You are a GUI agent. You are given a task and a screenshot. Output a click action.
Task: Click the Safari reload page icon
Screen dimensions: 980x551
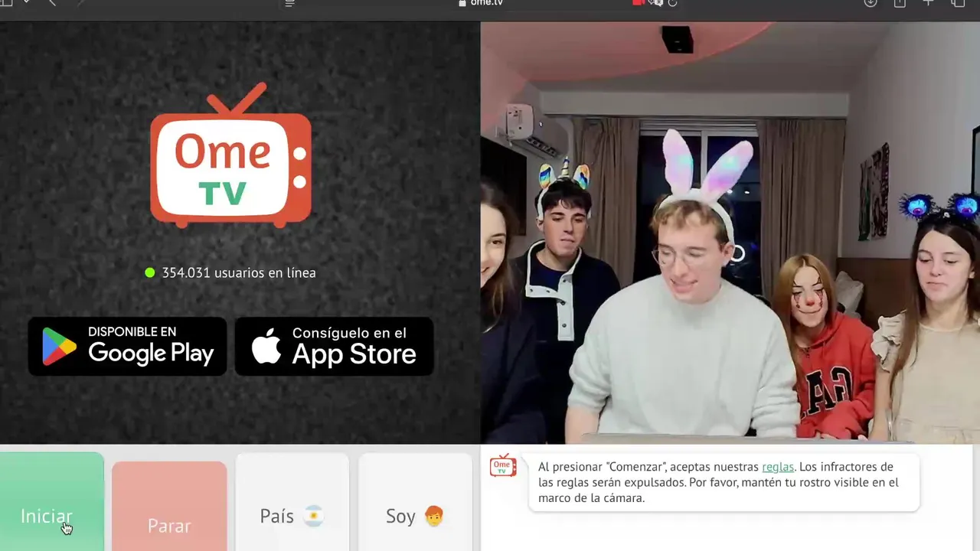[672, 3]
